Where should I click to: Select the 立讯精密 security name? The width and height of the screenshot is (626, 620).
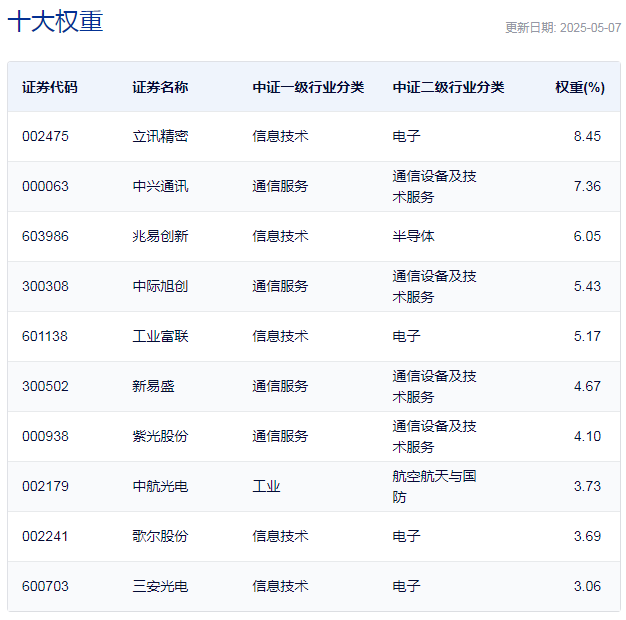tap(160, 136)
